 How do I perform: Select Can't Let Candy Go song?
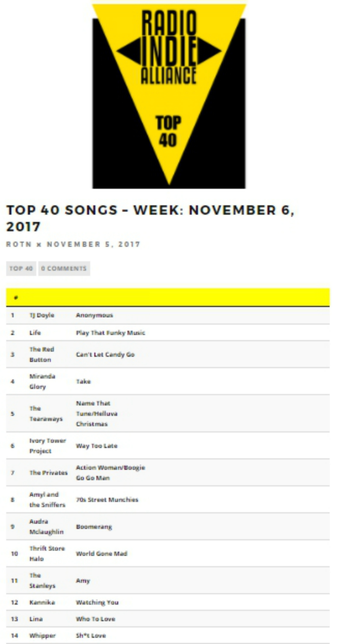point(105,354)
